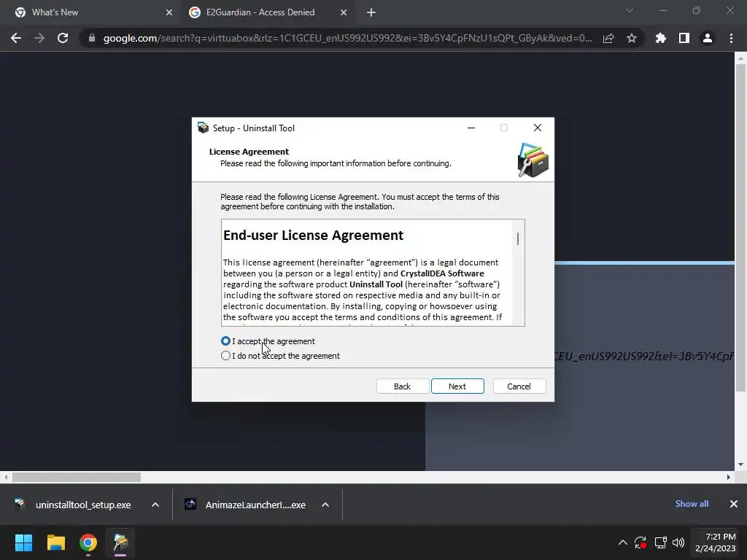
Task: Open Chrome profile menu
Action: (708, 38)
